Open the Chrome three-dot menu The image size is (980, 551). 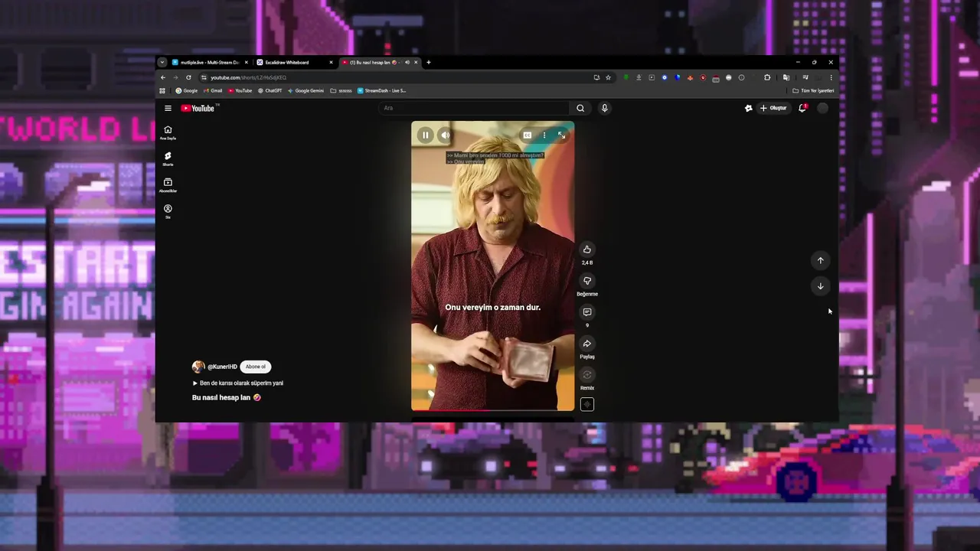(831, 77)
